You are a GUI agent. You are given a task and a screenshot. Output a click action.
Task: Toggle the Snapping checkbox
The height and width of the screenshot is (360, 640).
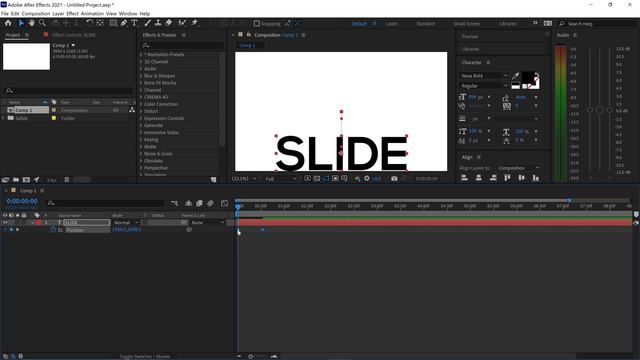[x=257, y=24]
